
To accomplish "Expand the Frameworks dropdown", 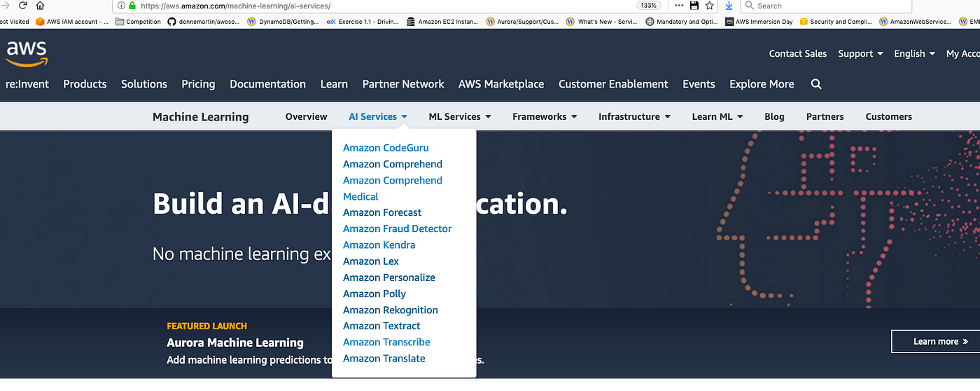I will coord(545,116).
